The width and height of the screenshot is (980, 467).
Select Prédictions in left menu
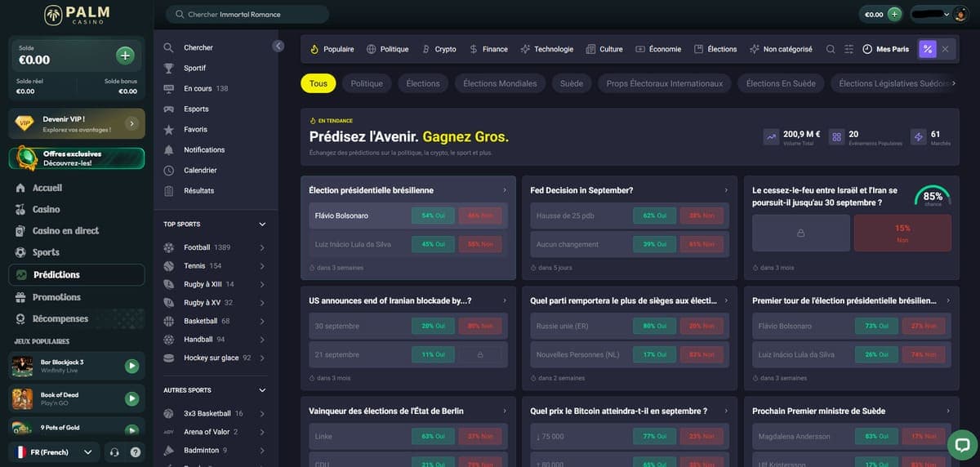point(77,274)
